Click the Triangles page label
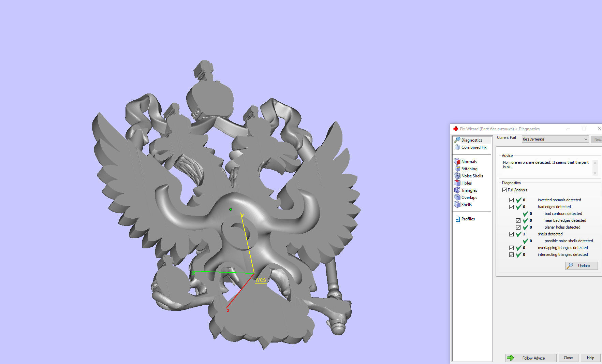The image size is (602, 364). tap(469, 190)
